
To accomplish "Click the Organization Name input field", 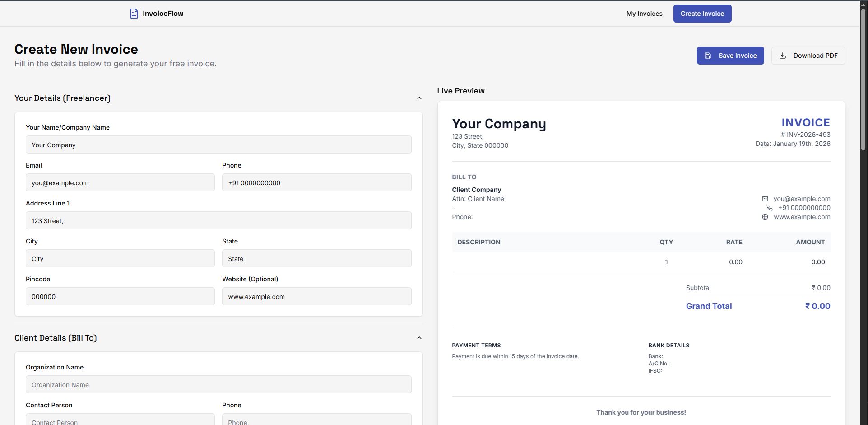I will click(218, 385).
